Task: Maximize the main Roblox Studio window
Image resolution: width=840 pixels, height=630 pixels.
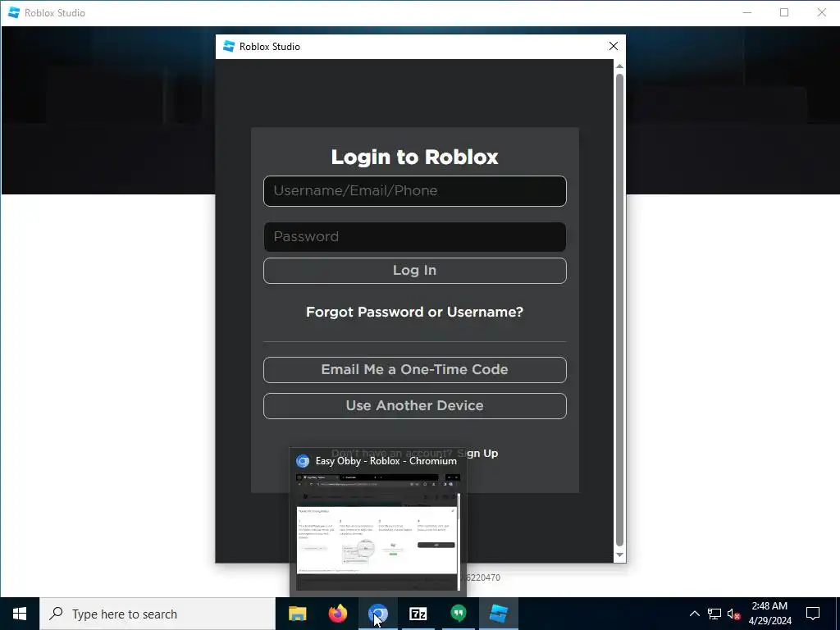Action: [x=784, y=12]
